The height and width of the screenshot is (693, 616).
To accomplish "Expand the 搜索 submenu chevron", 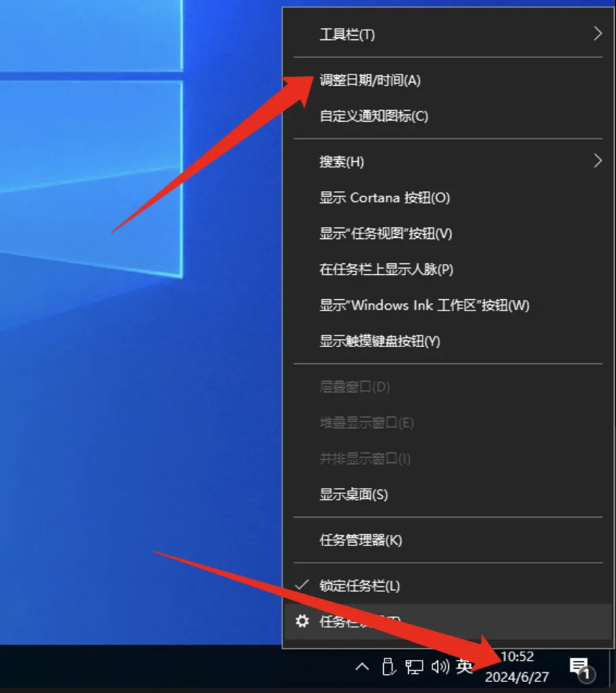I will pyautogui.click(x=598, y=160).
